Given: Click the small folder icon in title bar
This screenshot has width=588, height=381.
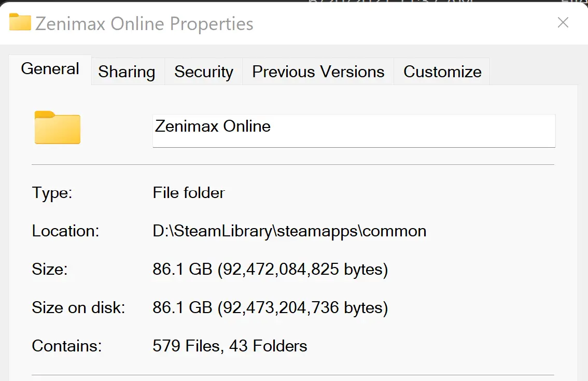Looking at the screenshot, I should click(20, 22).
